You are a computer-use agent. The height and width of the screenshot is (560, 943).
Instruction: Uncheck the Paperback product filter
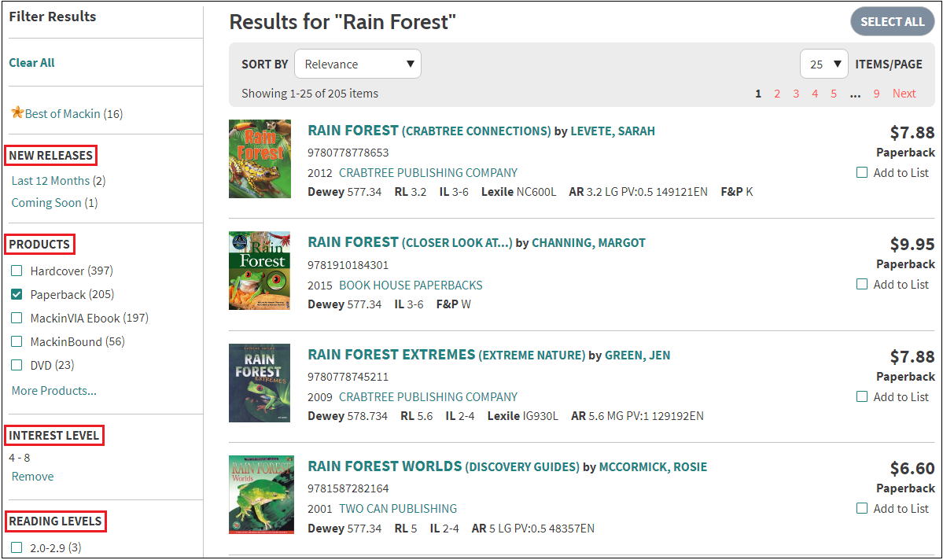click(x=17, y=295)
